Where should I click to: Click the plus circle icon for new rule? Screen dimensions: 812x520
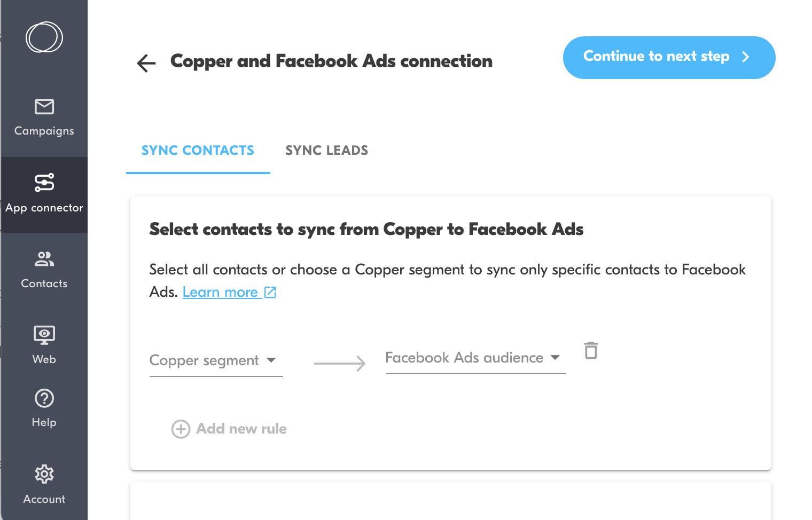tap(181, 429)
